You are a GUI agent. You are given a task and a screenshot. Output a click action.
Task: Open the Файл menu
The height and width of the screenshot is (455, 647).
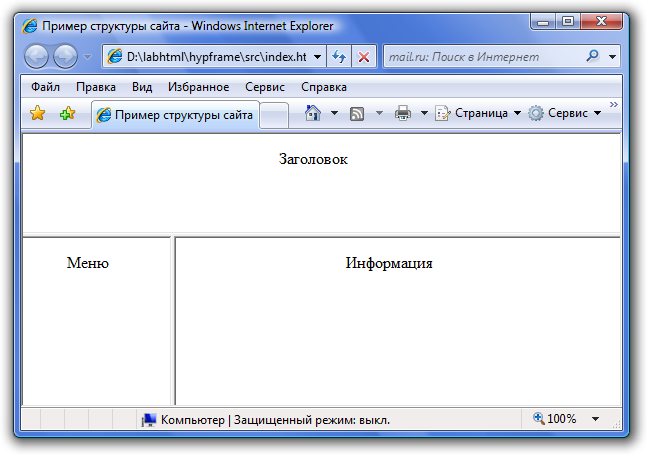coord(45,87)
